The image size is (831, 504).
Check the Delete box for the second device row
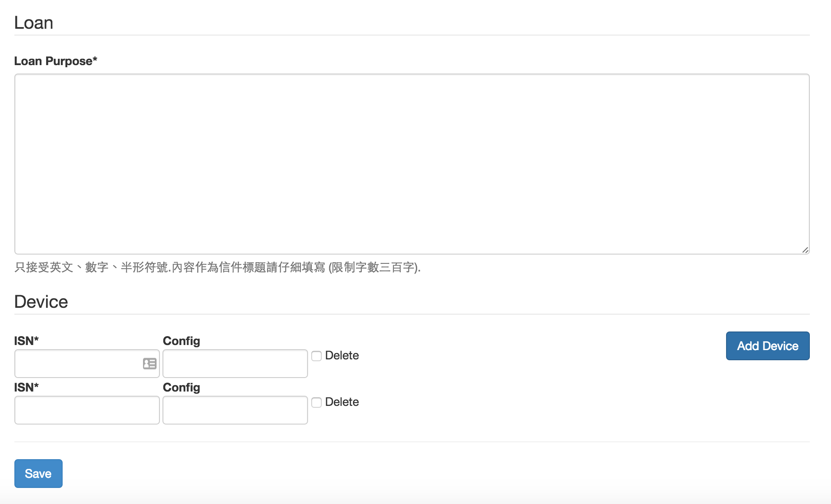[316, 403]
